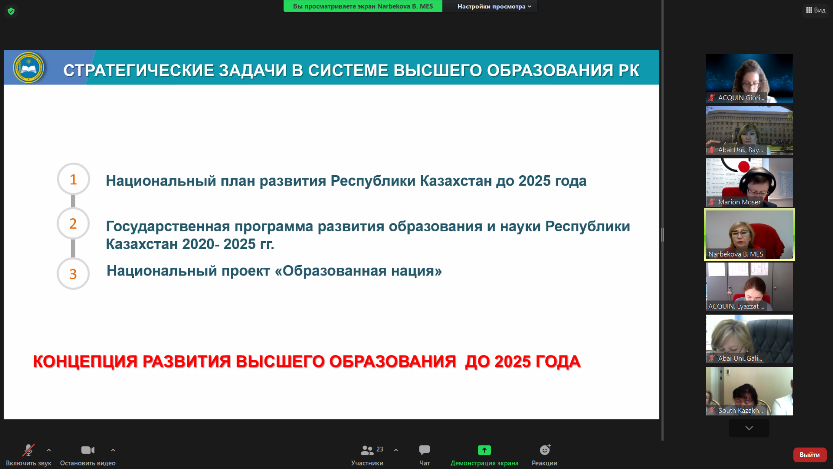The width and height of the screenshot is (833, 469).
Task: Select the highlighted Narbekova B. MES video
Action: (749, 234)
